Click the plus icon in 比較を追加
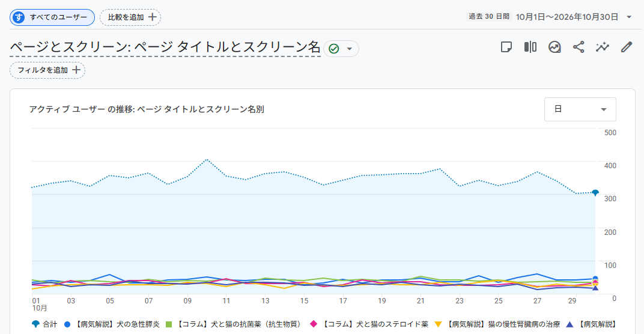644x334 pixels. tap(152, 17)
